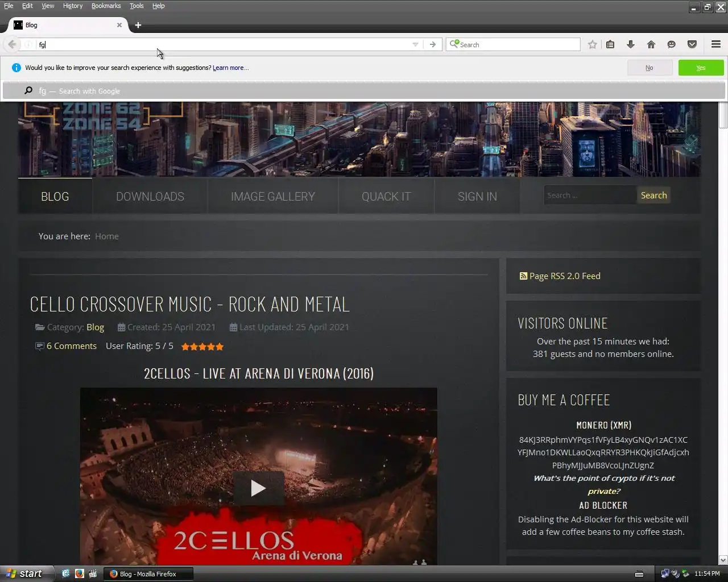Viewport: 728px width, 582px height.
Task: Click the volume tray icon
Action: [675, 574]
